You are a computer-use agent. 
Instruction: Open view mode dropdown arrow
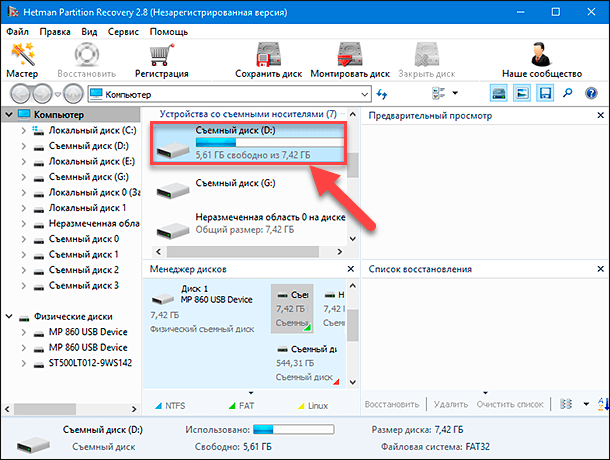(455, 93)
